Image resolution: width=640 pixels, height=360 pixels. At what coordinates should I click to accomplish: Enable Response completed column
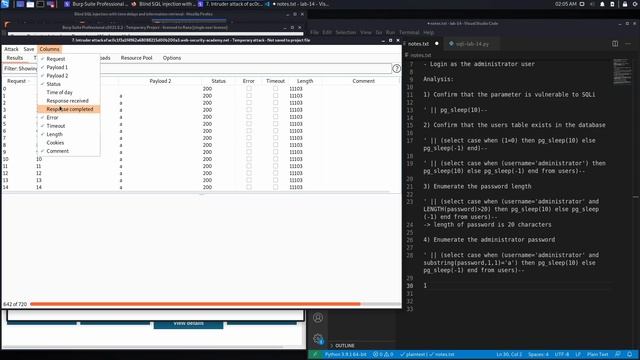click(x=68, y=109)
